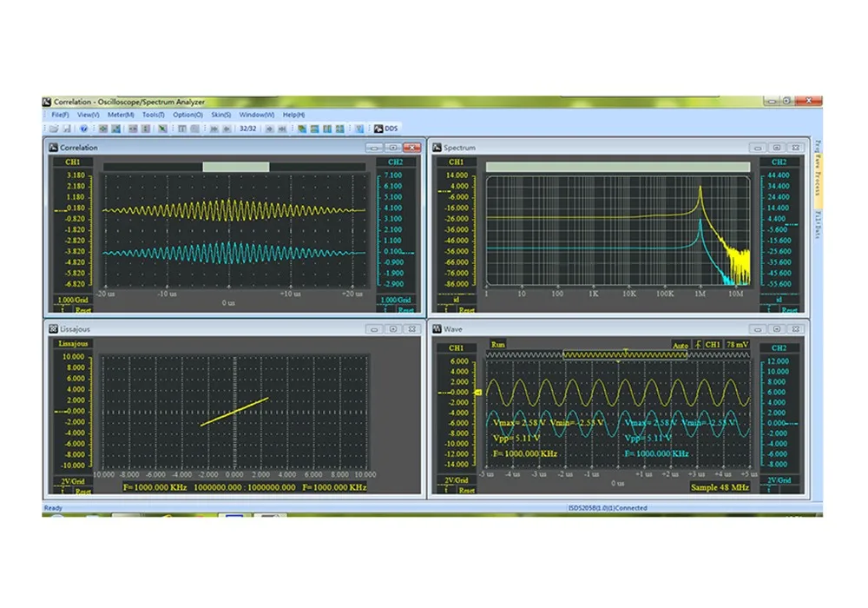The width and height of the screenshot is (868, 608).
Task: Toggle CH2 header in the Correlation window
Action: click(x=395, y=162)
